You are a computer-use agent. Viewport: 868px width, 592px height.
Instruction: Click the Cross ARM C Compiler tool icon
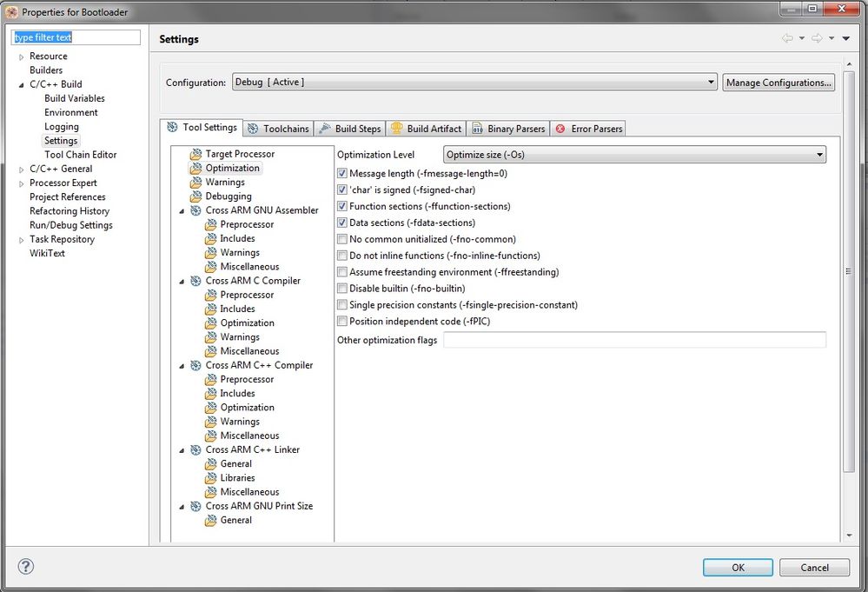coord(195,281)
